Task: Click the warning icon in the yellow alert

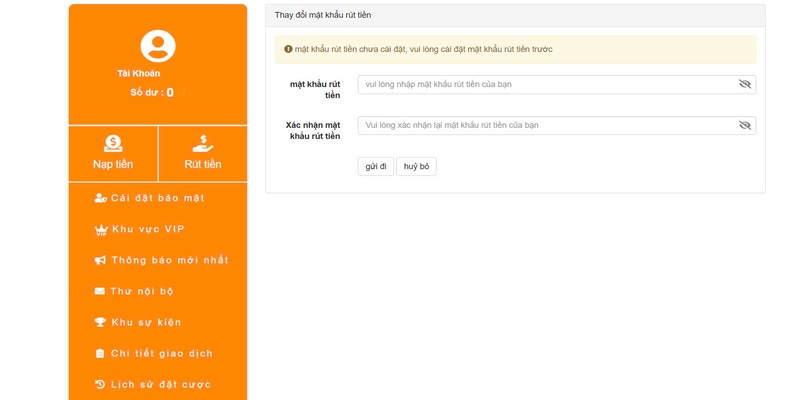Action: 288,49
